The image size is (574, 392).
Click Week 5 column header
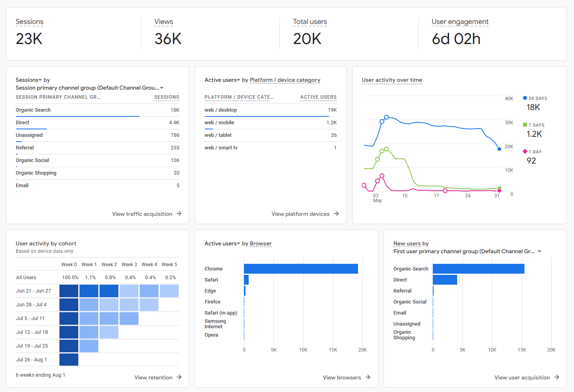[x=170, y=265]
